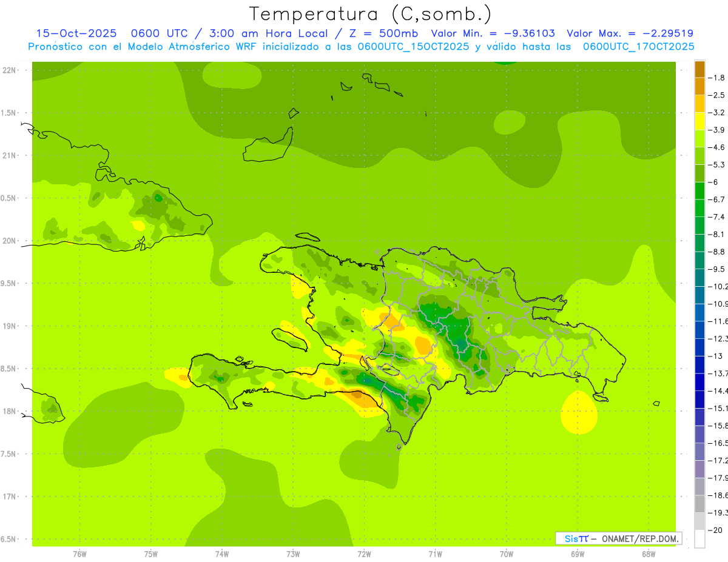
Task: Click the initialization stamp '0600UTC_15OCT2025'
Action: [x=413, y=47]
